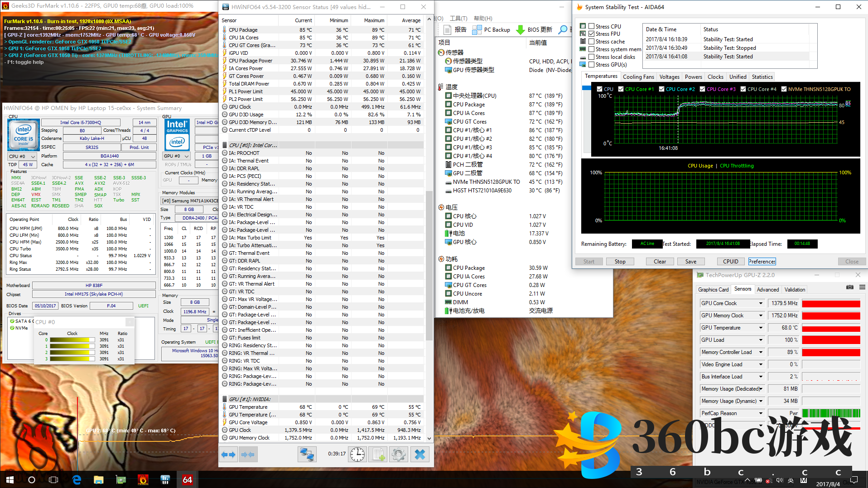Viewport: 868px width, 488px height.
Task: Open the Graphics Card tab in GPU-Z
Action: pos(713,290)
